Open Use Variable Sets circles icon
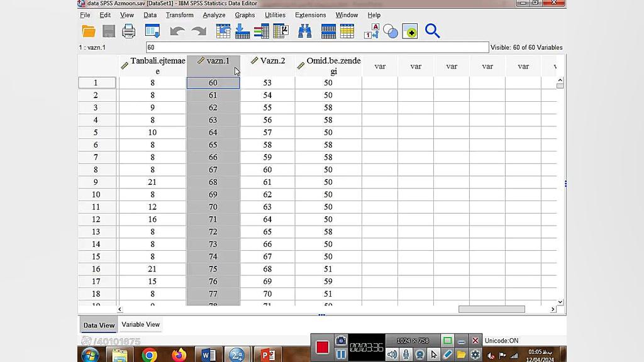 pyautogui.click(x=390, y=31)
